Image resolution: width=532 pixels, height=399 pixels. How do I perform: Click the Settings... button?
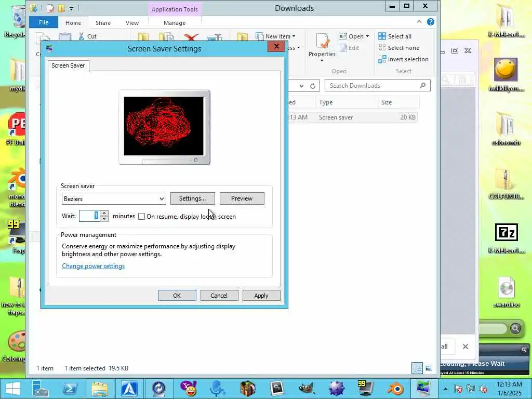[192, 198]
